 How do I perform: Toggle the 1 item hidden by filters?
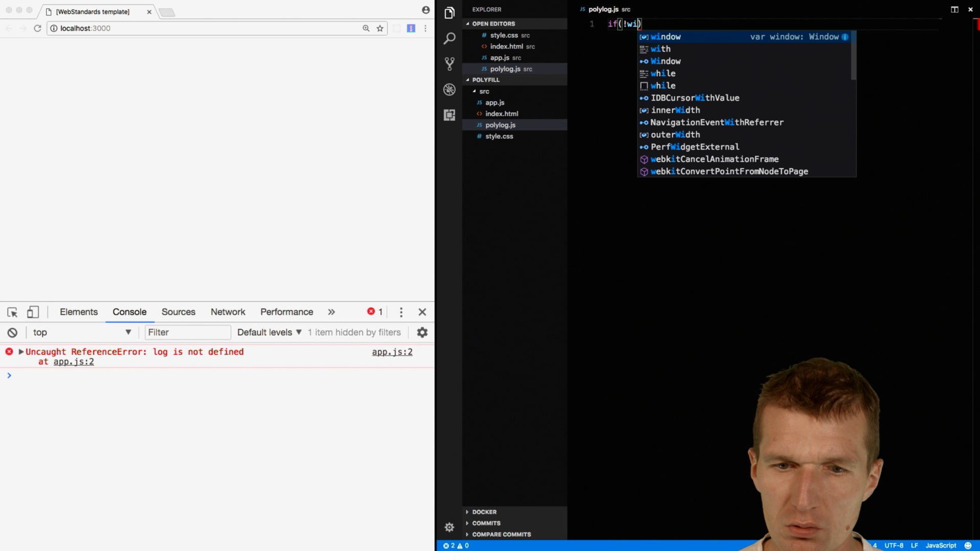click(x=355, y=332)
